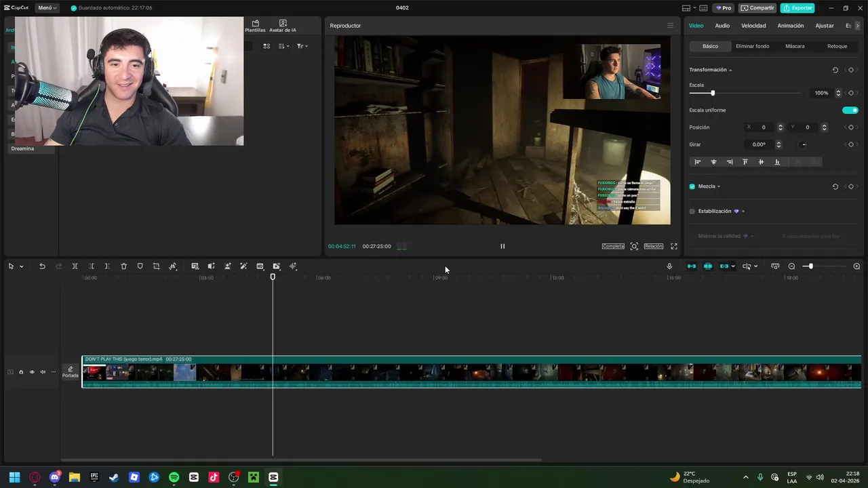Click the Portada cover edit button
Screen dimensions: 868x488
click(71, 372)
